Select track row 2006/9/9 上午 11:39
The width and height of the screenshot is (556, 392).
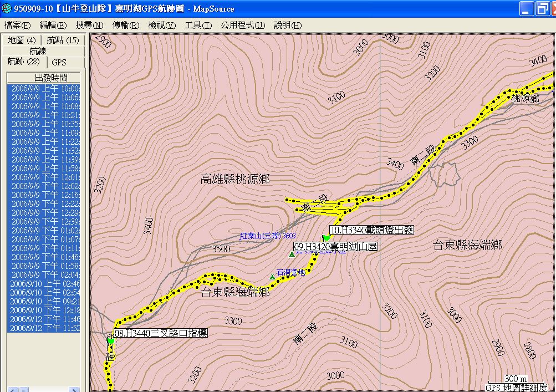point(44,159)
